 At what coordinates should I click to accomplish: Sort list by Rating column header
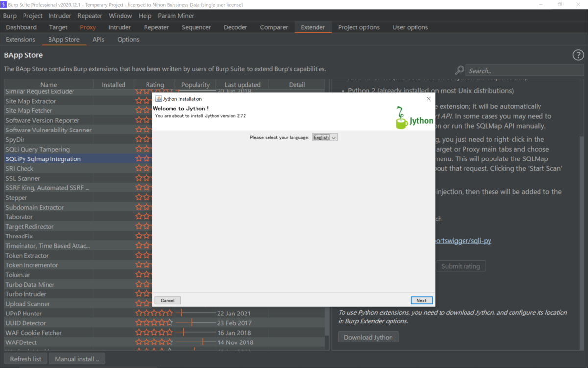tap(155, 85)
